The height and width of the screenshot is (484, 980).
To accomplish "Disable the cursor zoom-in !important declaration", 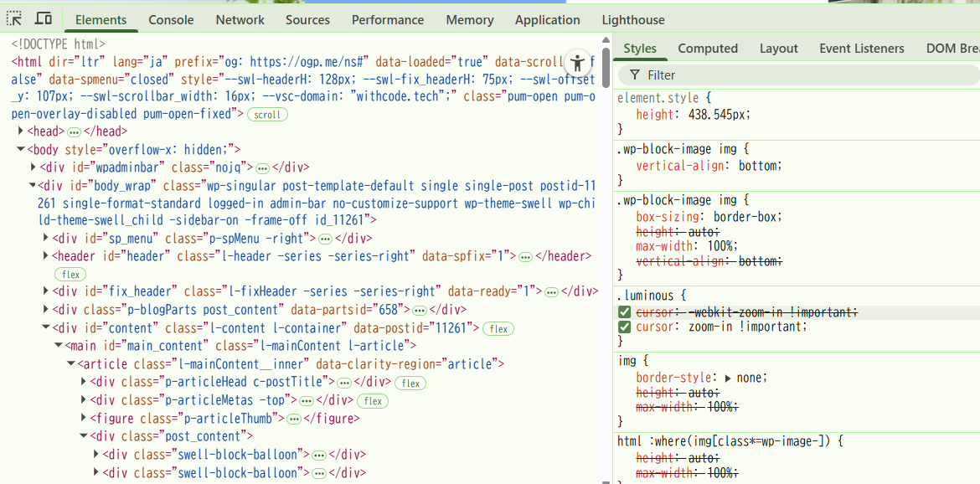I will click(624, 327).
